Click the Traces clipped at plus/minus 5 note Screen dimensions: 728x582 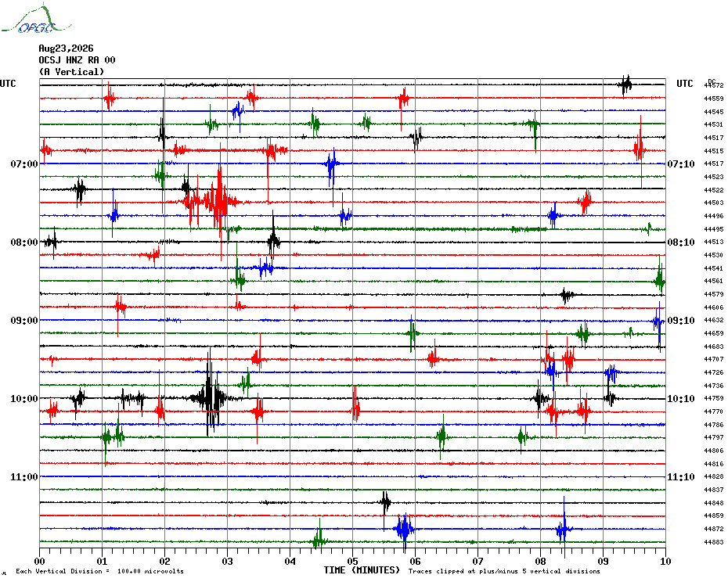(x=504, y=571)
